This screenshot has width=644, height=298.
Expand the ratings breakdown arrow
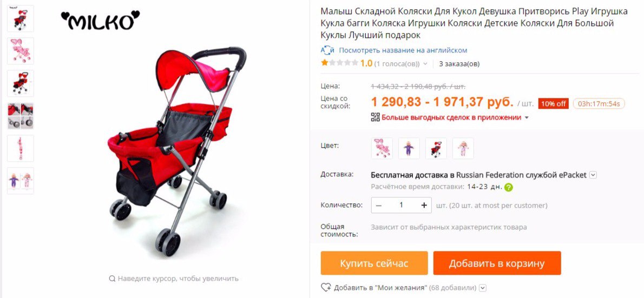(x=425, y=64)
